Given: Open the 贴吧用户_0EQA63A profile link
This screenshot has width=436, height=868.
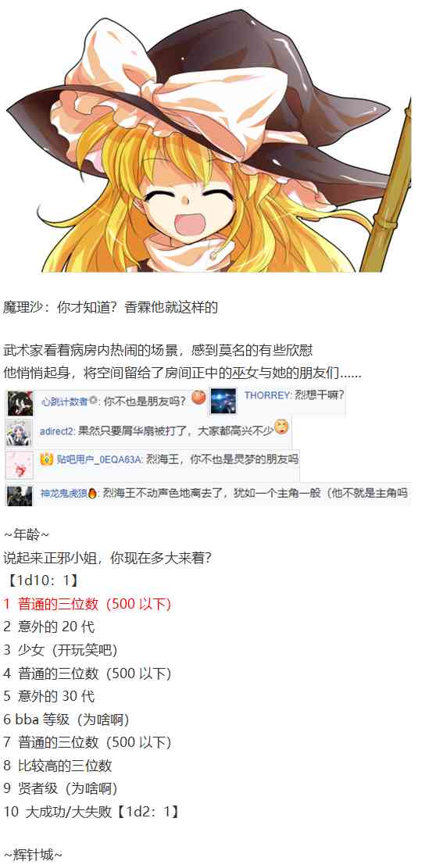Looking at the screenshot, I should [x=99, y=459].
